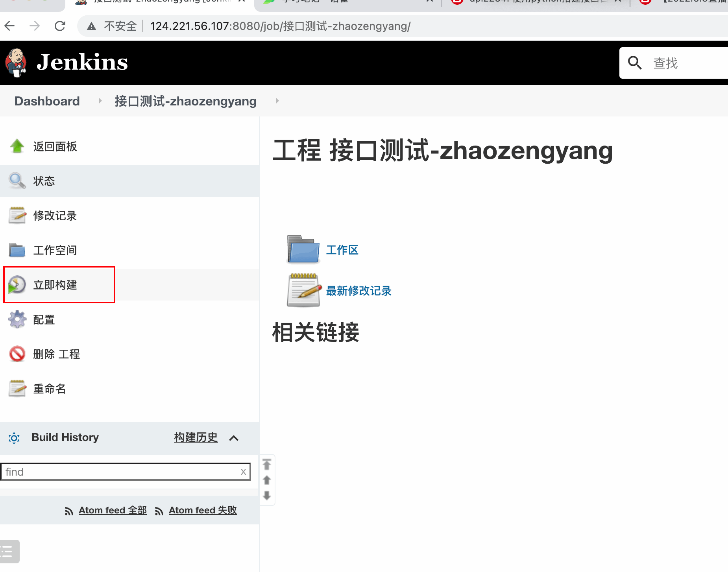Open 修改记录 in the sidebar
The width and height of the screenshot is (728, 572).
point(55,216)
